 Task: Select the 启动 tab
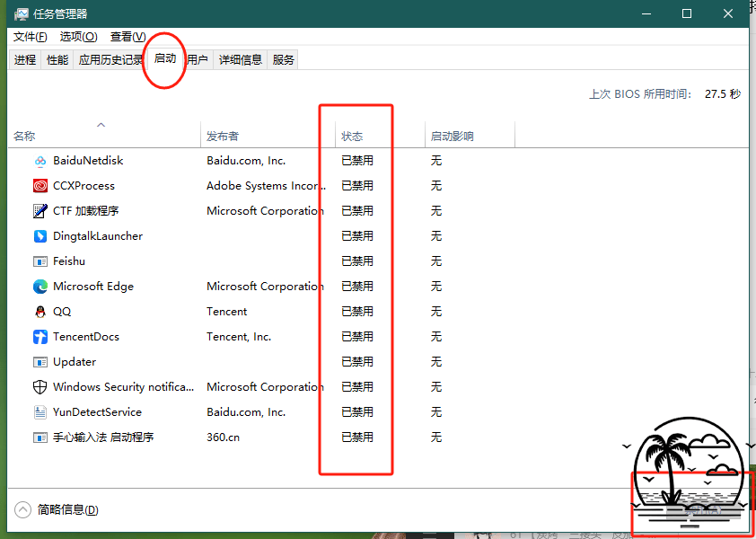[165, 59]
